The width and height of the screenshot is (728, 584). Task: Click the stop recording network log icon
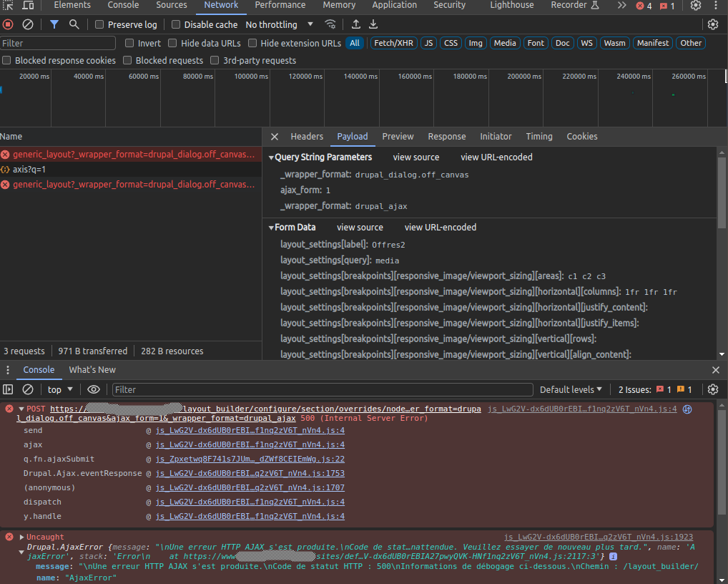pos(8,24)
